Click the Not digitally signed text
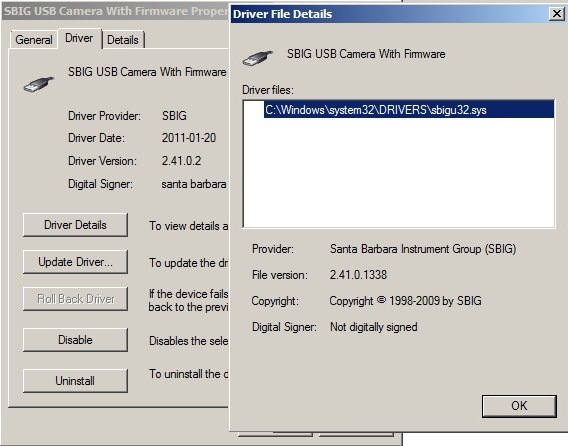568x446 pixels. pos(373,327)
